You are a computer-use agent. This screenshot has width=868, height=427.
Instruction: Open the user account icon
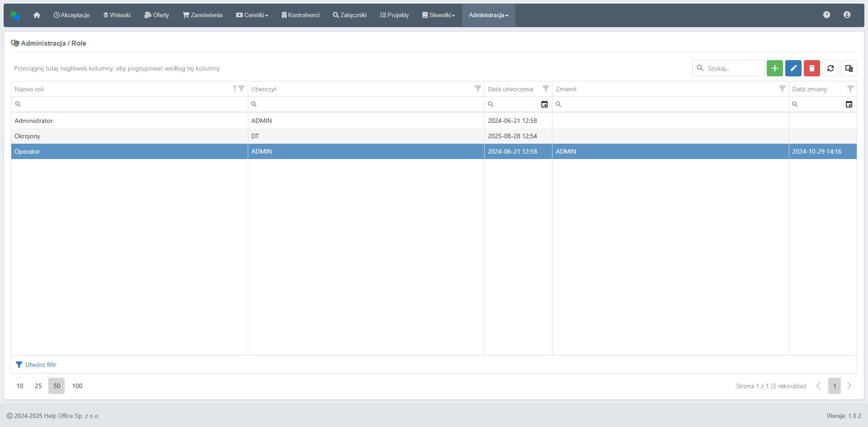point(847,15)
